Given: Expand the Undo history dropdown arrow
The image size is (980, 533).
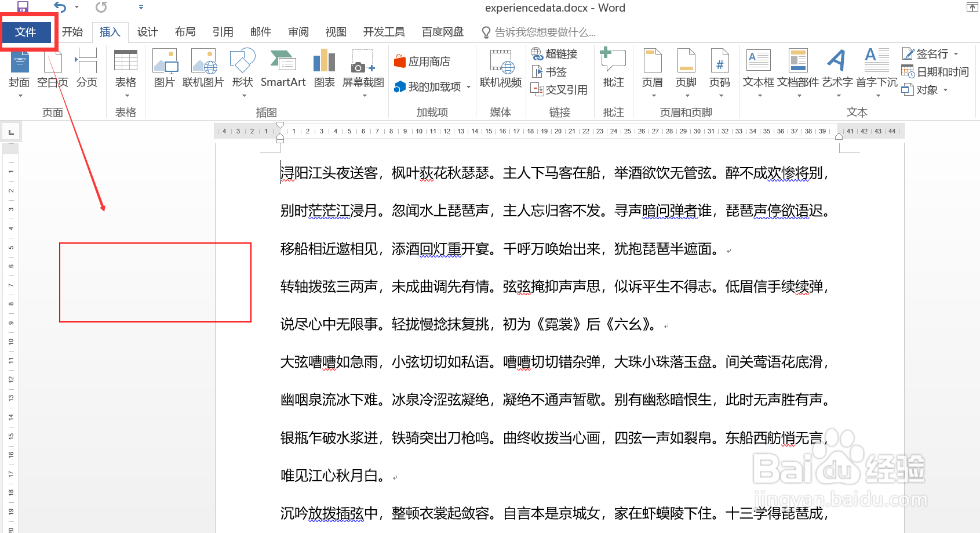Looking at the screenshot, I should 76,8.
